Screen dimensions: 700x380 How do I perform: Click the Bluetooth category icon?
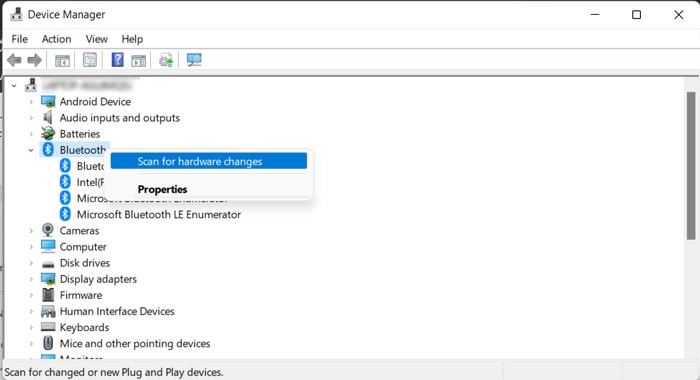tap(48, 150)
